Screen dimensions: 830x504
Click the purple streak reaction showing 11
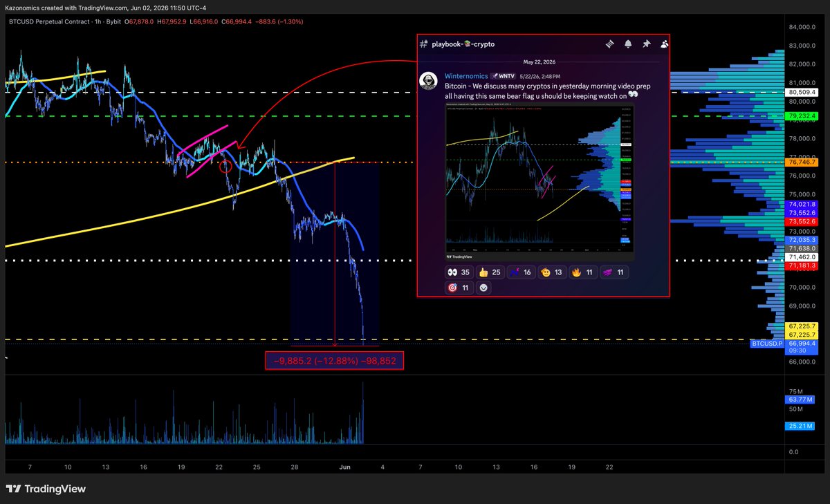click(614, 272)
